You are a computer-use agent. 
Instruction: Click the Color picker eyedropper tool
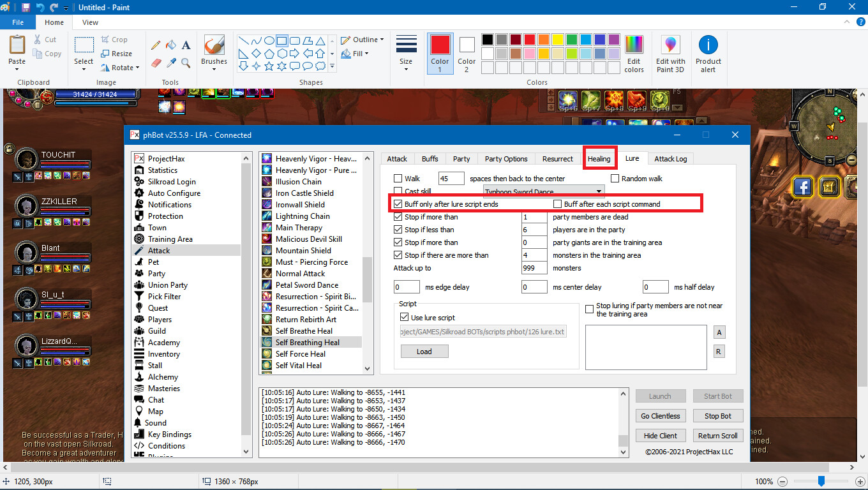tap(171, 63)
